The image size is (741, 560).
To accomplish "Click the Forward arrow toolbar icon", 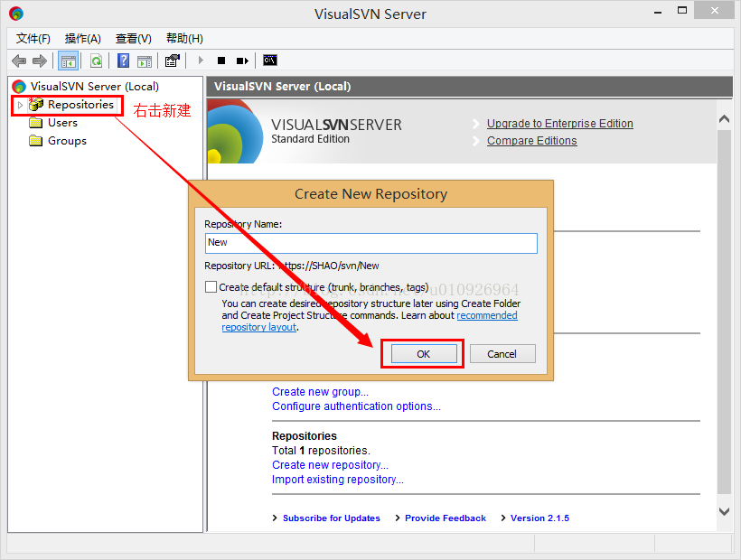I will (x=40, y=61).
